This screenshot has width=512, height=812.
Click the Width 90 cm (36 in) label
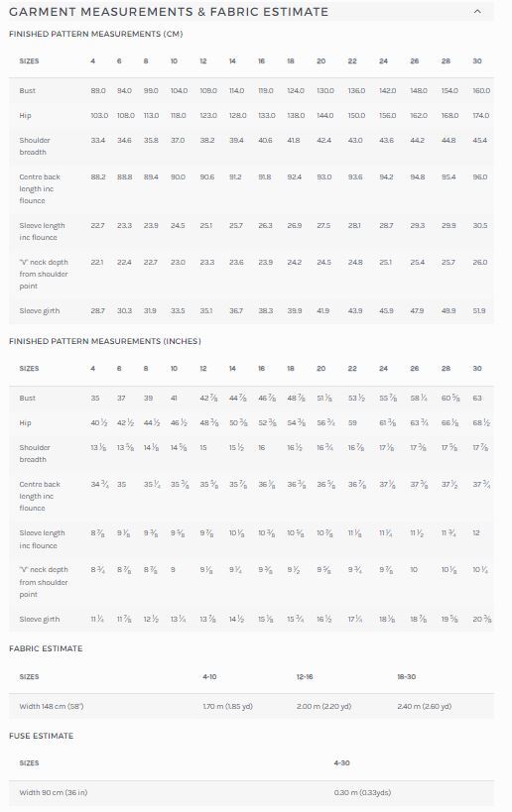[x=53, y=792]
